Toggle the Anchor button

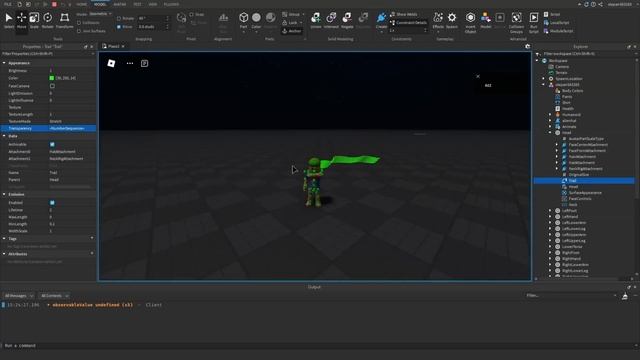pyautogui.click(x=292, y=31)
